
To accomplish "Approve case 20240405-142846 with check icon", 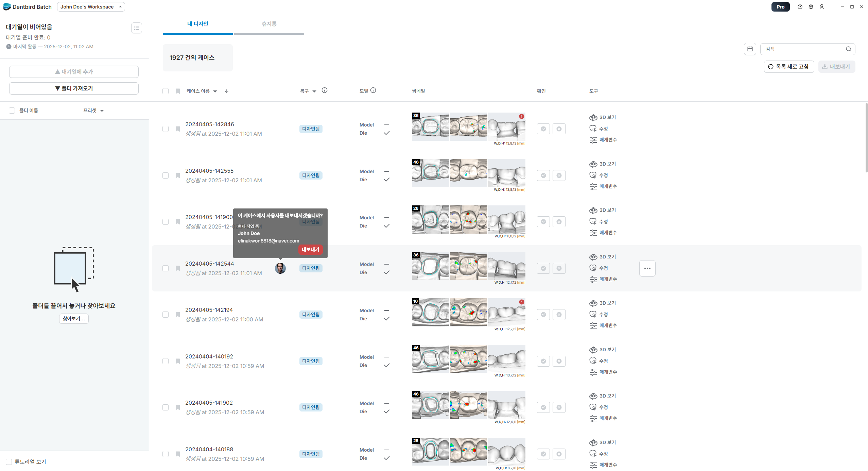I will click(543, 129).
